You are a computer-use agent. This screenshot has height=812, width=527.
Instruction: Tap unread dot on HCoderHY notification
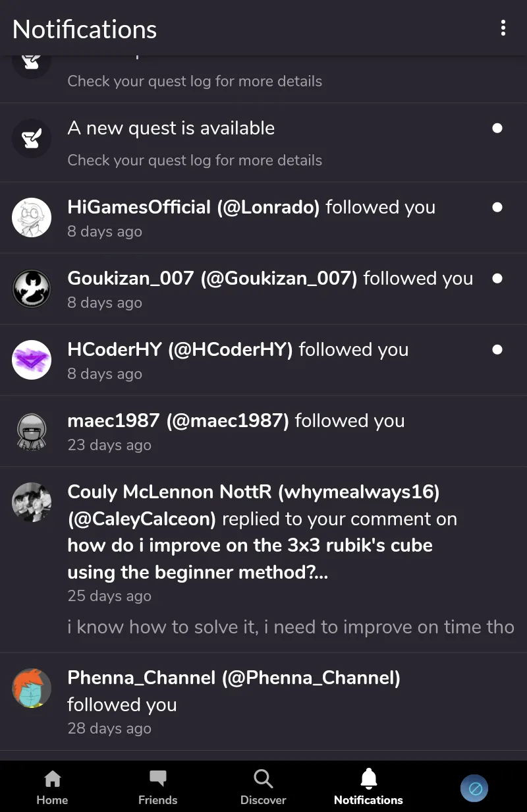(x=497, y=349)
